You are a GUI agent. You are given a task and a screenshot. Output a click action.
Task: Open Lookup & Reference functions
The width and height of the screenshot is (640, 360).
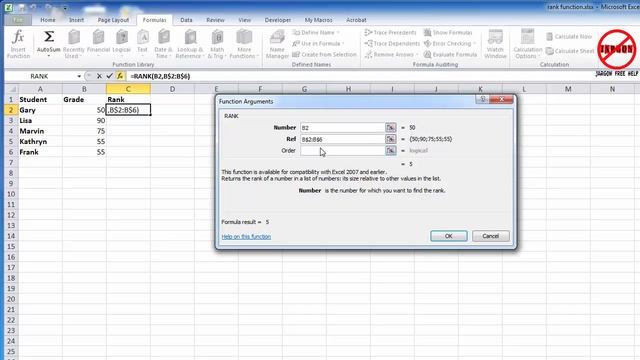click(x=189, y=44)
